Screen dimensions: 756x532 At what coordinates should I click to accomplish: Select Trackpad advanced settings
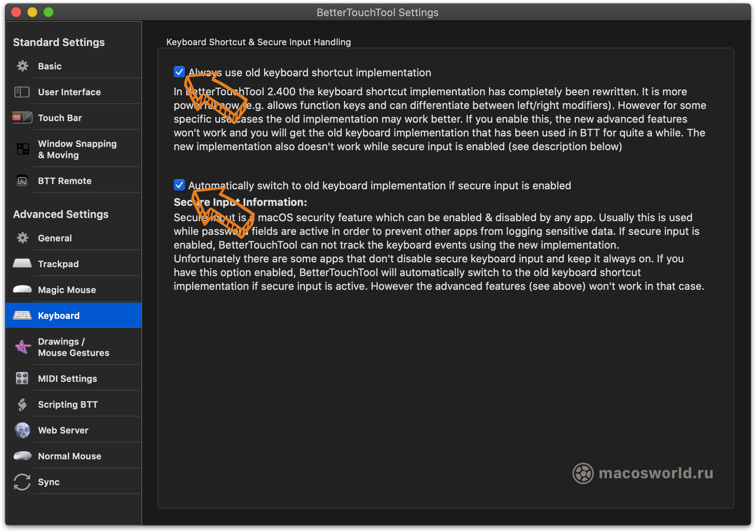point(73,264)
